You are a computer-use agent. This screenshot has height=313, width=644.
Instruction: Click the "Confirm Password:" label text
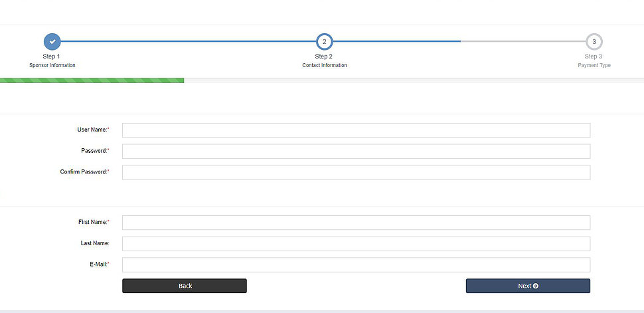click(84, 172)
